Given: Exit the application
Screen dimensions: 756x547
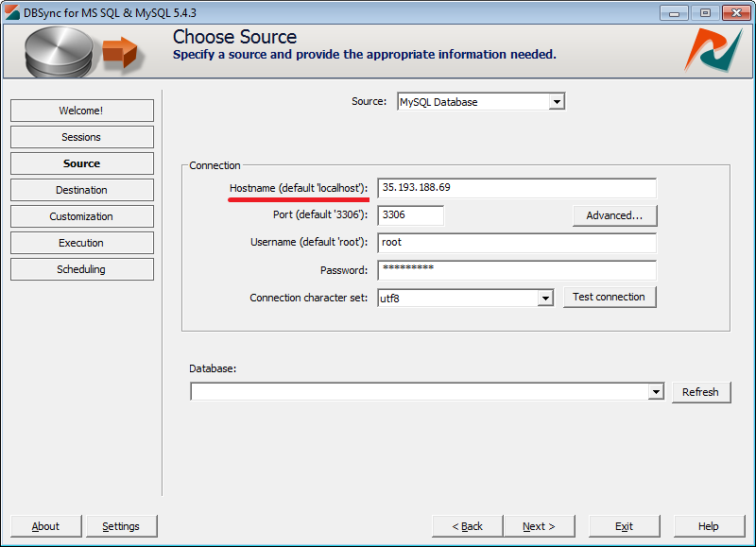Looking at the screenshot, I should [x=624, y=526].
